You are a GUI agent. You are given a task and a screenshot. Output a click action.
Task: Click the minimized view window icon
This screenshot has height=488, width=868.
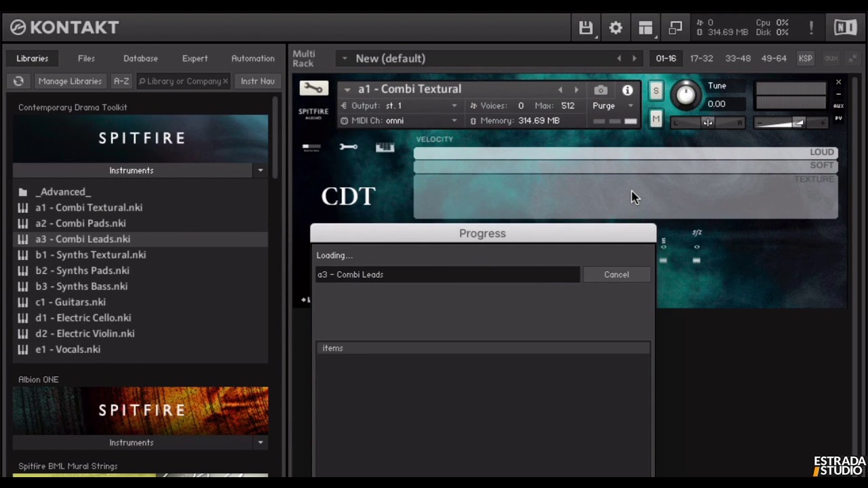(675, 28)
